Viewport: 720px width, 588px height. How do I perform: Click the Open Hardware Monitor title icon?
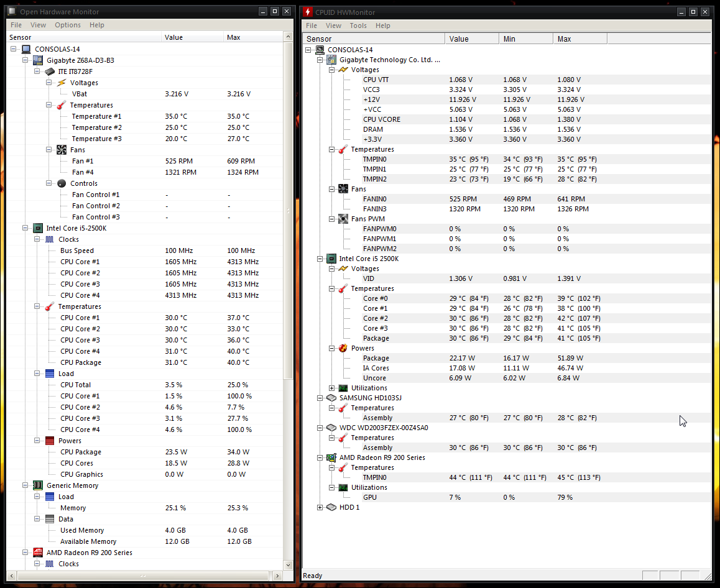(x=12, y=11)
